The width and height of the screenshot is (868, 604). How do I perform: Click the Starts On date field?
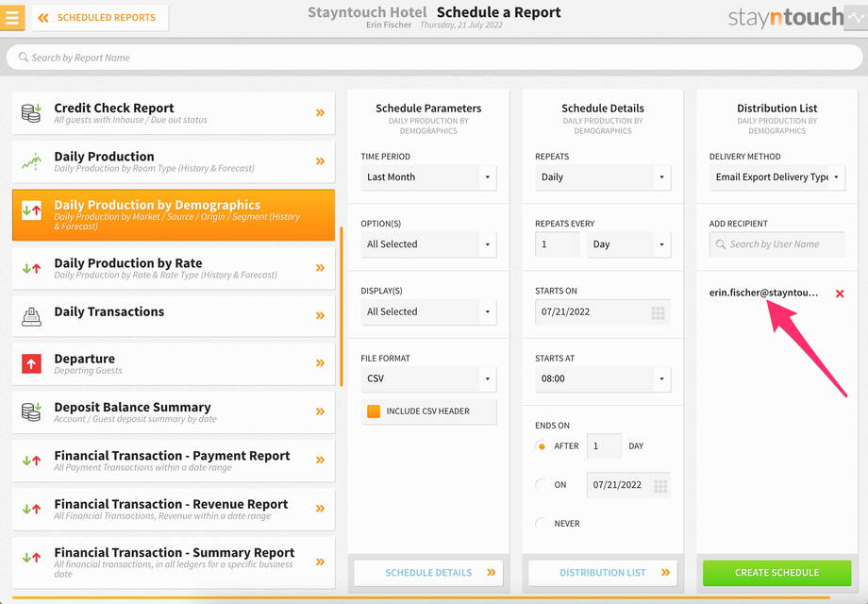click(603, 311)
